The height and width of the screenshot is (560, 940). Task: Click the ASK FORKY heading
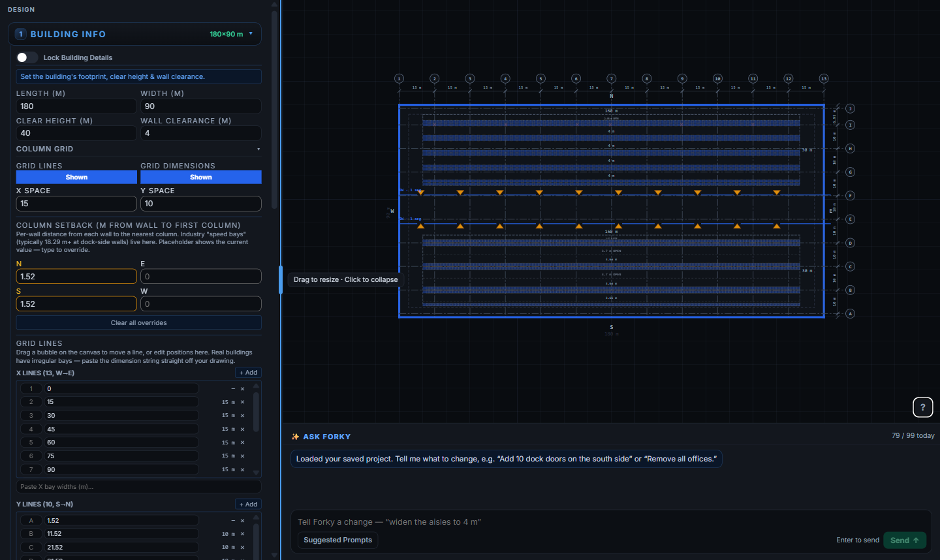pos(327,437)
